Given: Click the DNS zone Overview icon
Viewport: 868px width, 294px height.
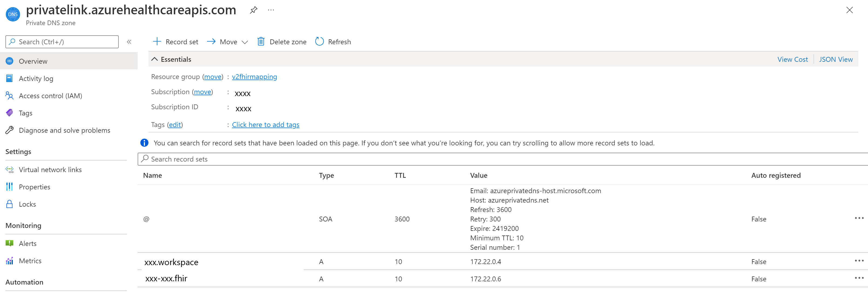Looking at the screenshot, I should (9, 61).
